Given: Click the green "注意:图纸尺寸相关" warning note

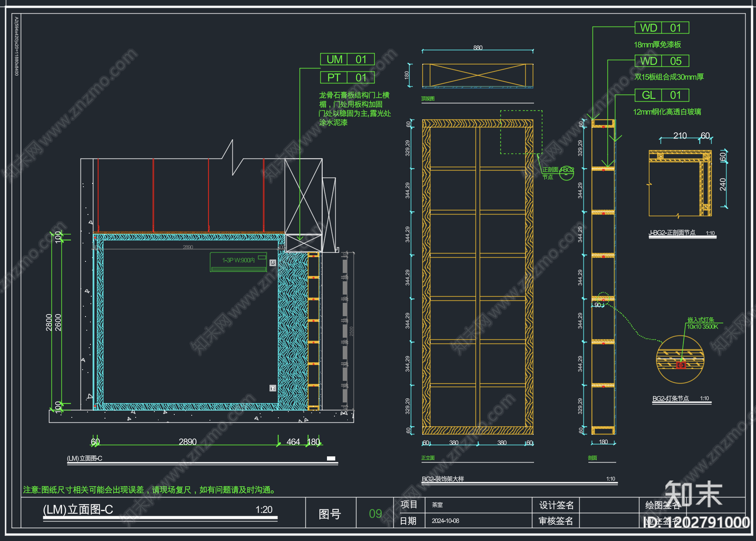Looking at the screenshot, I should 149,490.
